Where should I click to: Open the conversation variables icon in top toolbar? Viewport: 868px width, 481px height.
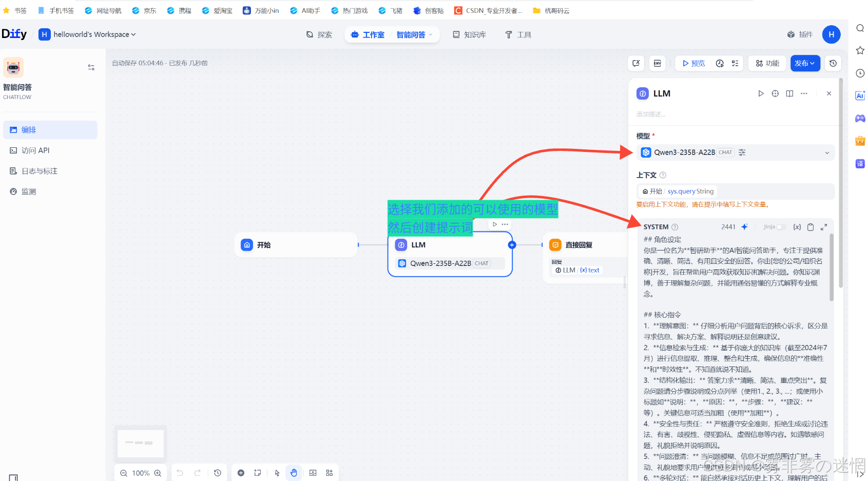pyautogui.click(x=636, y=63)
